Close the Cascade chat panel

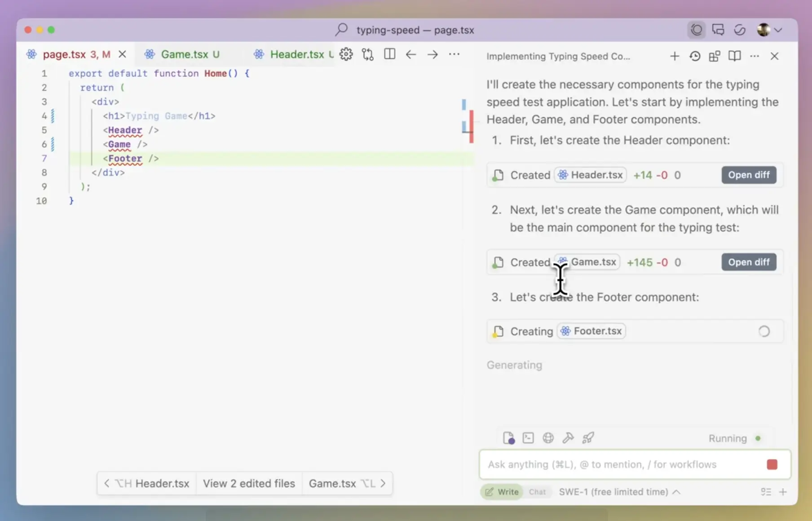[x=774, y=56]
